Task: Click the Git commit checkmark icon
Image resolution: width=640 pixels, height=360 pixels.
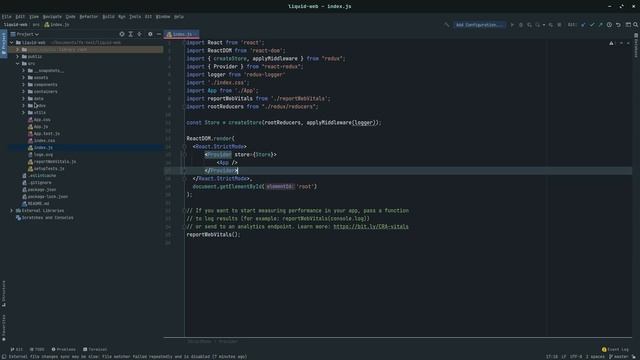Action: (592, 25)
